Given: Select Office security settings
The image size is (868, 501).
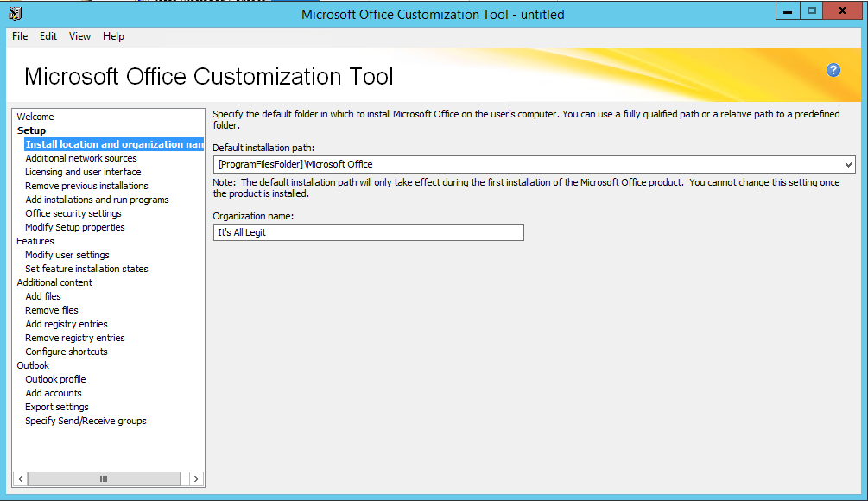Looking at the screenshot, I should click(x=73, y=213).
